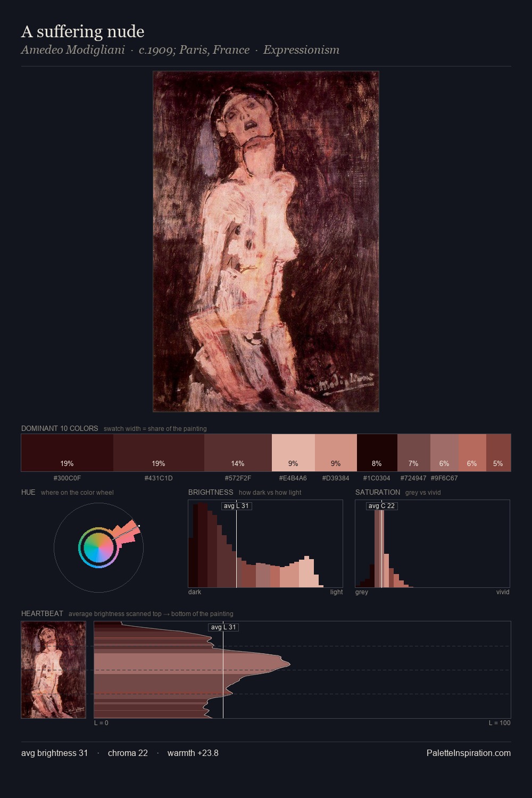Click the 'grey' axis label
Screen dimensions: 532x798
pos(362,592)
